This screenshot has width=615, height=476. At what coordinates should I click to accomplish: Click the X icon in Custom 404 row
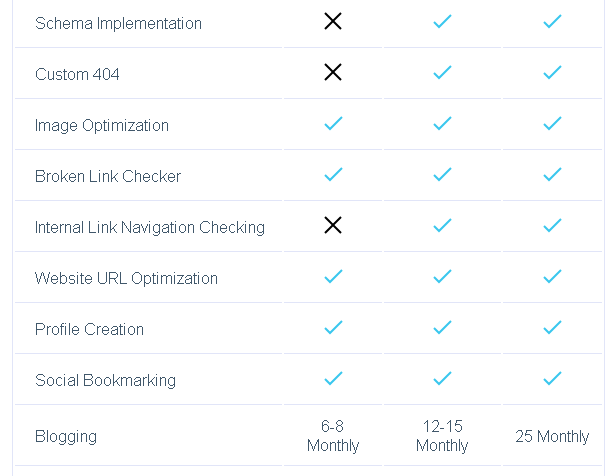(333, 73)
